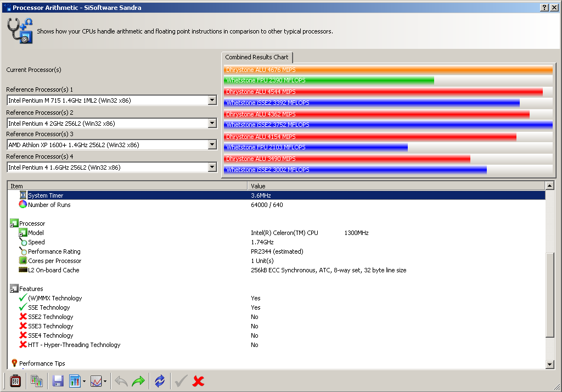The height and width of the screenshot is (392, 562).
Task: Click the red X beside SSE3 Technology
Action: (23, 326)
